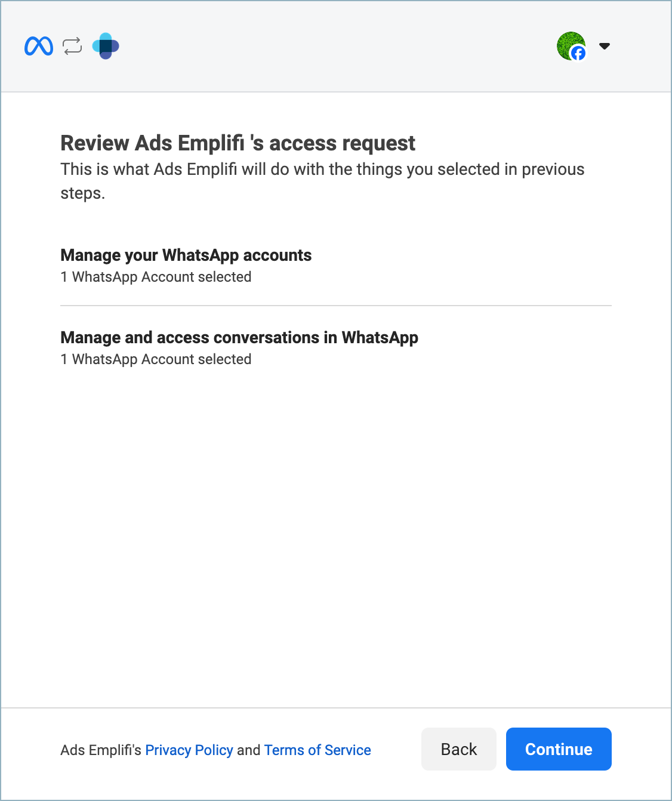Click the access request description text
Image resolution: width=672 pixels, height=801 pixels.
point(322,181)
